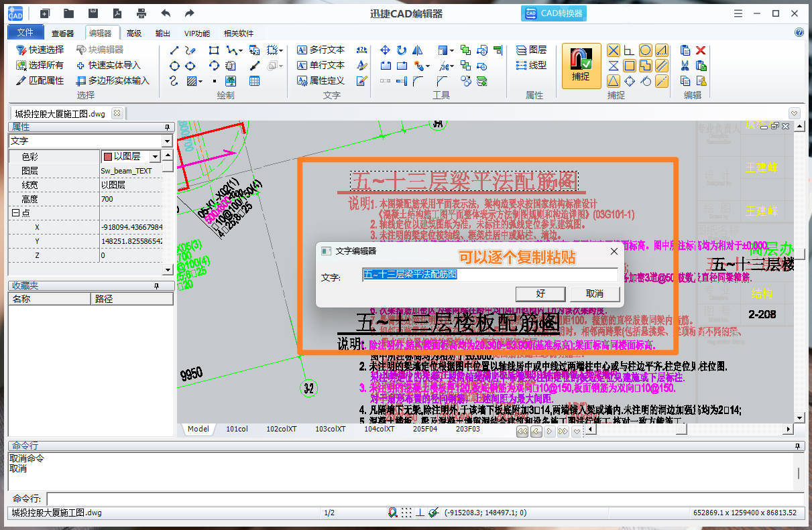Pin the 收藏夹 panel
The image size is (812, 530).
click(x=156, y=286)
